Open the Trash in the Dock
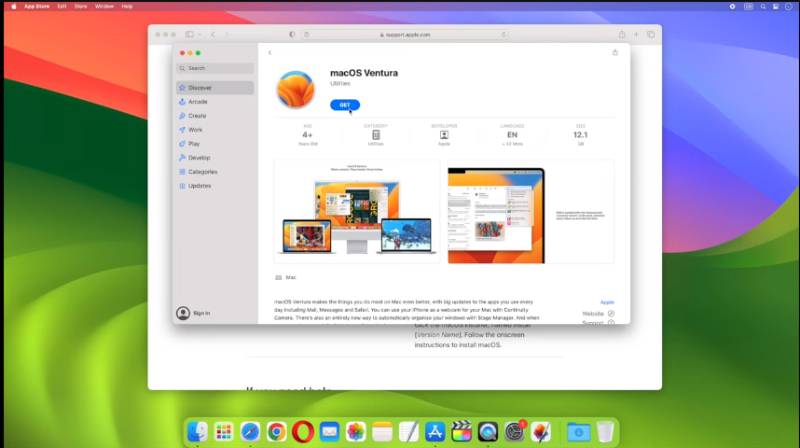The image size is (800, 448). pos(605,432)
